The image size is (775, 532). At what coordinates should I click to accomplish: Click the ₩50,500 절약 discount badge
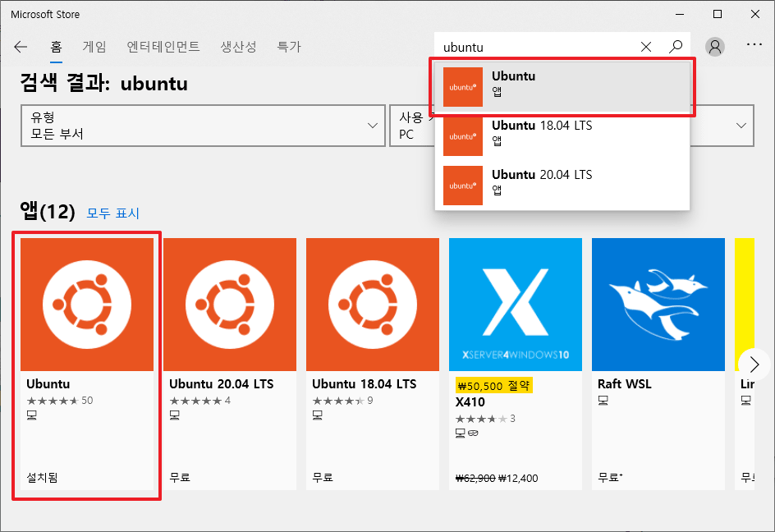tap(493, 386)
